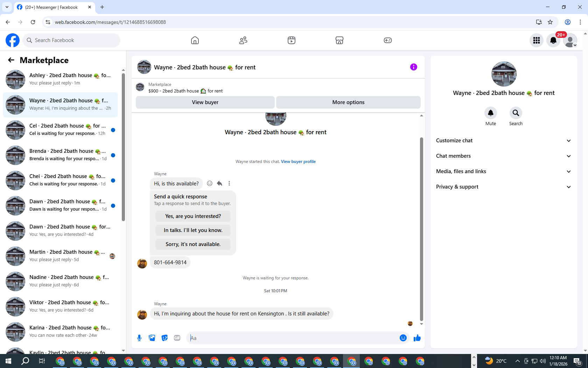
Task: Expand Media, files and links section
Action: click(504, 171)
